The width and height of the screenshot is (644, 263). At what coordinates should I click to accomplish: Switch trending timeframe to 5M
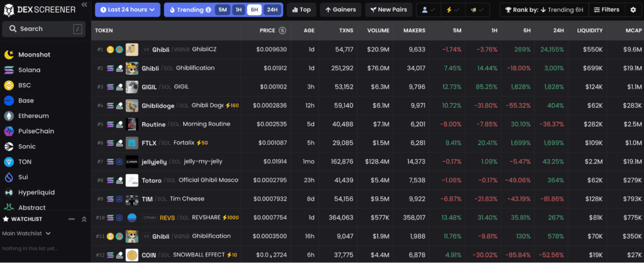(223, 10)
